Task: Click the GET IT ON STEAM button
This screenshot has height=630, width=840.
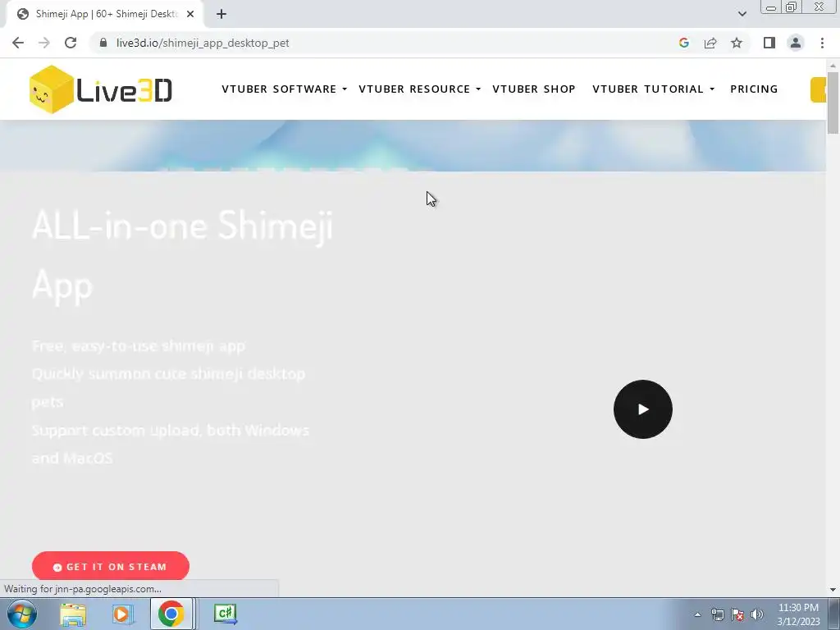Action: coord(111,566)
